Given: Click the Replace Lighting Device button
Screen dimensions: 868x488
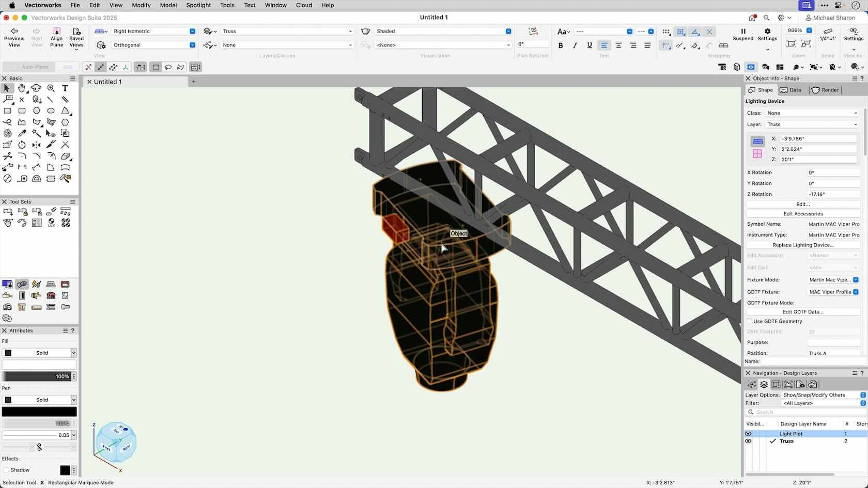Looking at the screenshot, I should 803,245.
